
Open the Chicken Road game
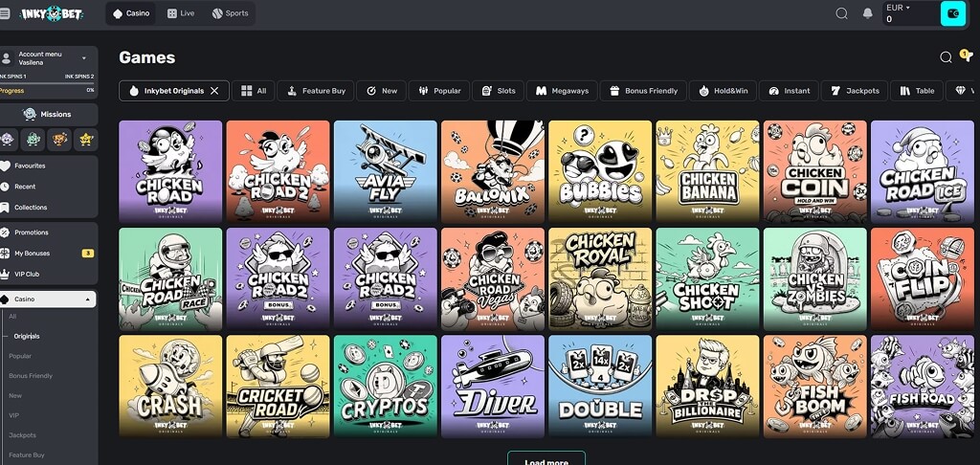pos(170,172)
